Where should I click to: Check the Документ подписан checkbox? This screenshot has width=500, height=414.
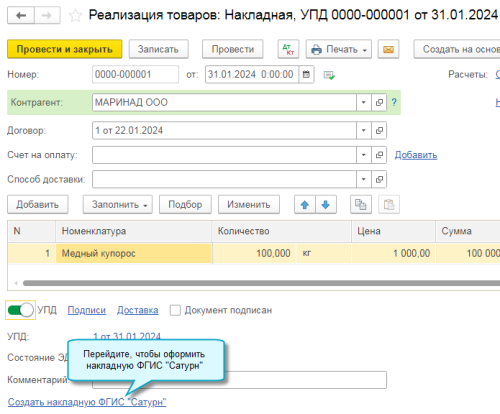(x=175, y=310)
